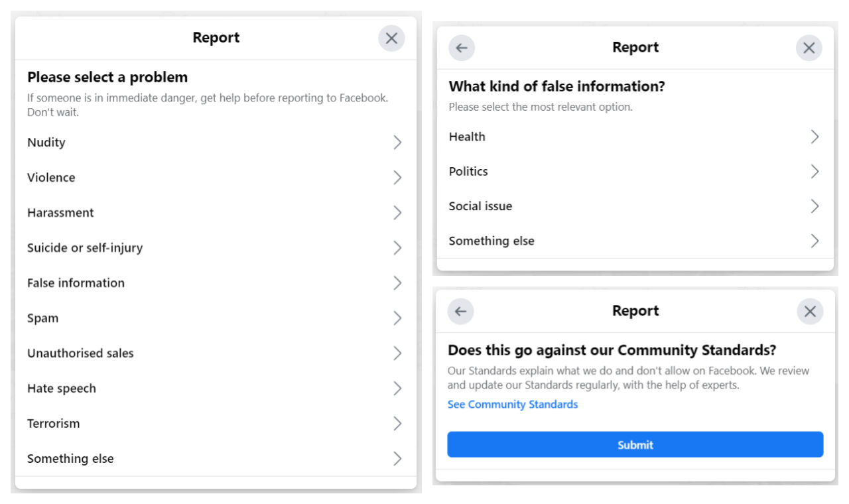Screen dimensions: 849x504
Task: Open the 'See Community Standards' link
Action: (512, 405)
